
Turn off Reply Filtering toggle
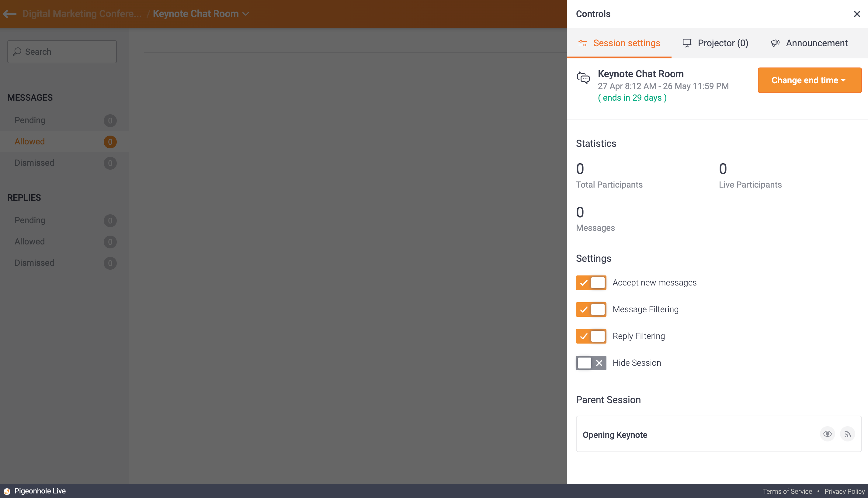coord(591,336)
